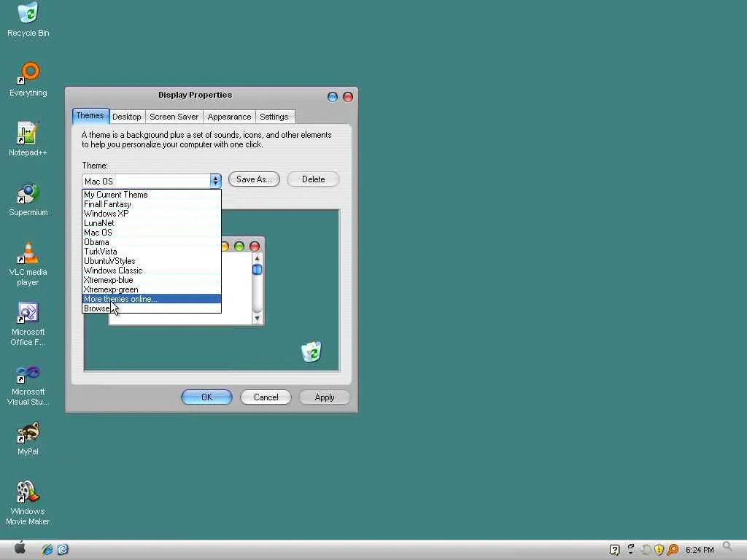Switch to the Themes tab
The width and height of the screenshot is (747, 560).
[x=90, y=116]
